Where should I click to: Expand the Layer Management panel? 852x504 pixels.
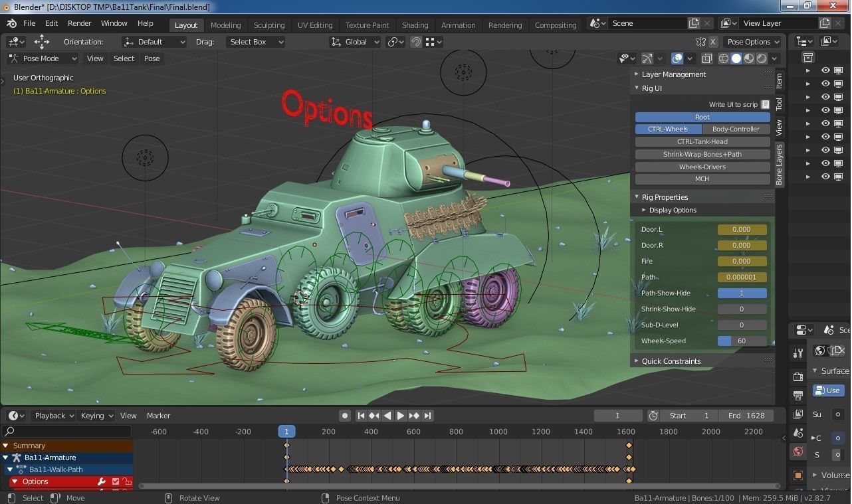[673, 74]
